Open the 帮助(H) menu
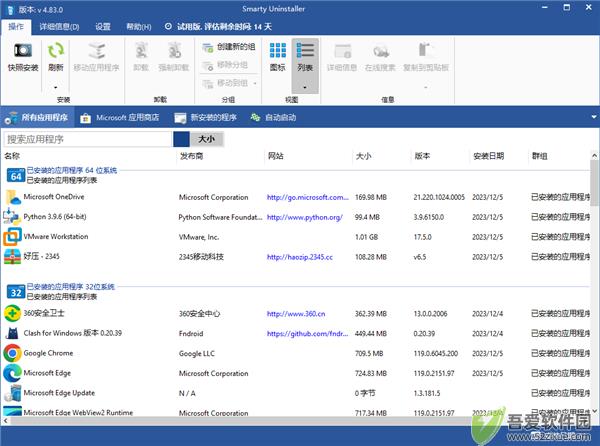The width and height of the screenshot is (600, 446). click(139, 27)
